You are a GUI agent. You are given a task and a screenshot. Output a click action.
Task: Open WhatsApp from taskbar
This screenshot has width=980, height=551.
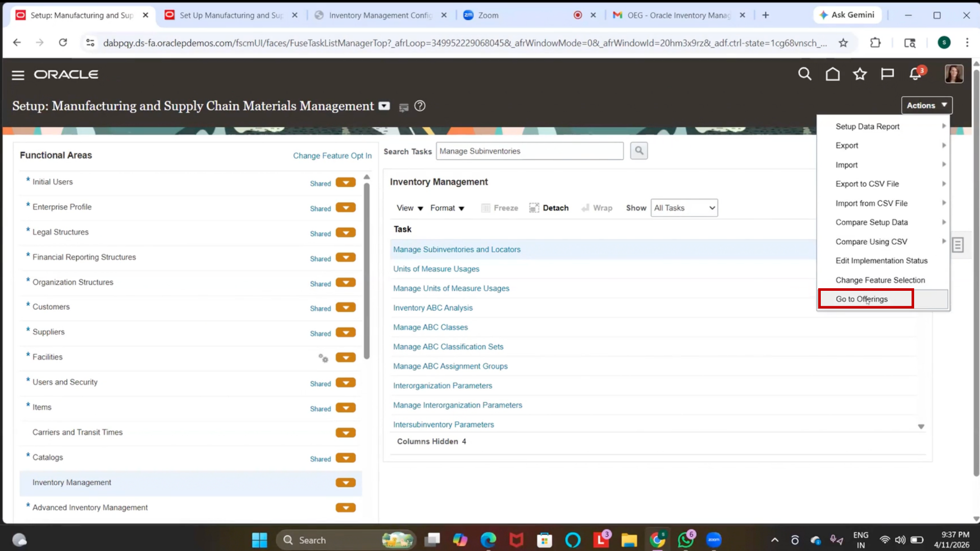pyautogui.click(x=685, y=540)
